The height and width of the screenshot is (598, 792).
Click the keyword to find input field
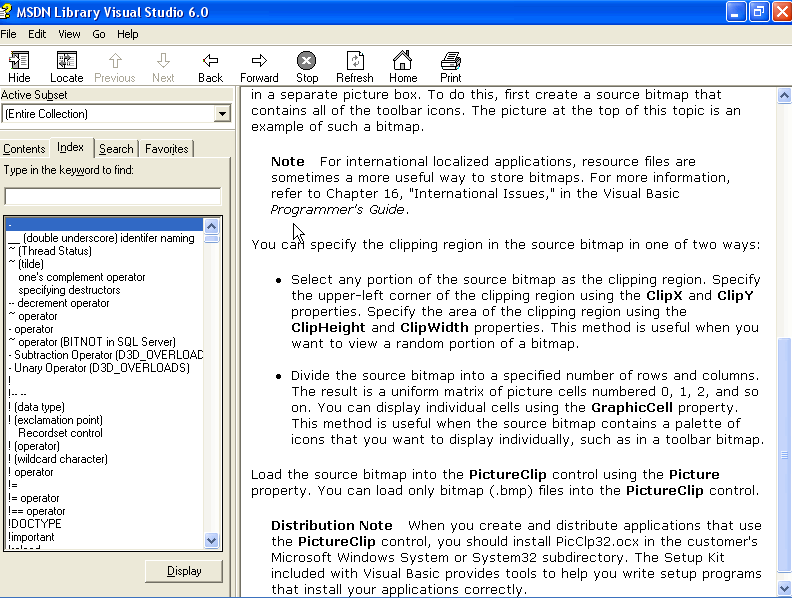tap(112, 196)
